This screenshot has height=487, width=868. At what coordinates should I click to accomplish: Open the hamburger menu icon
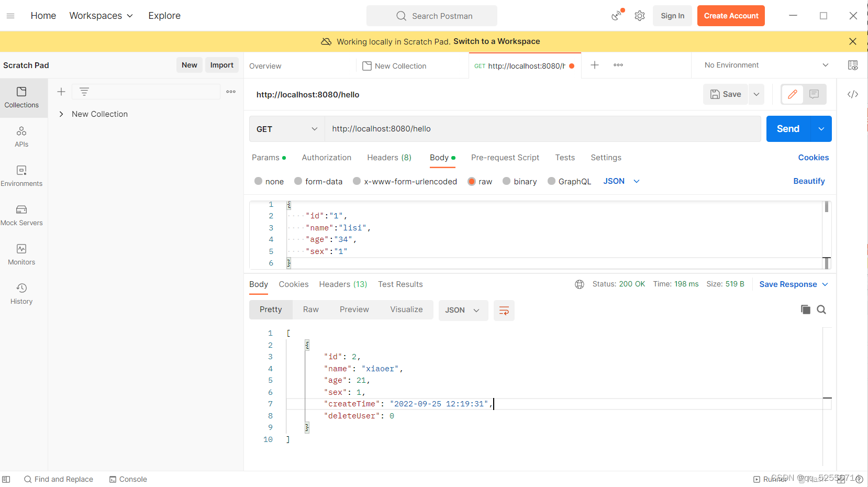[10, 16]
